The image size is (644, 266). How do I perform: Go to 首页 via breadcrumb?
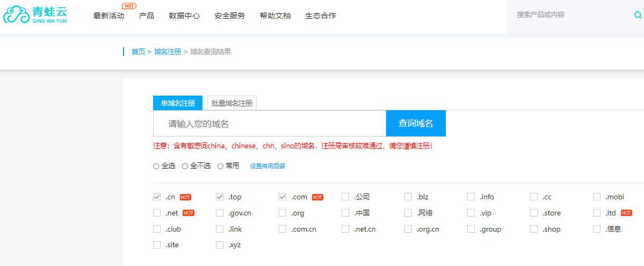pyautogui.click(x=138, y=52)
